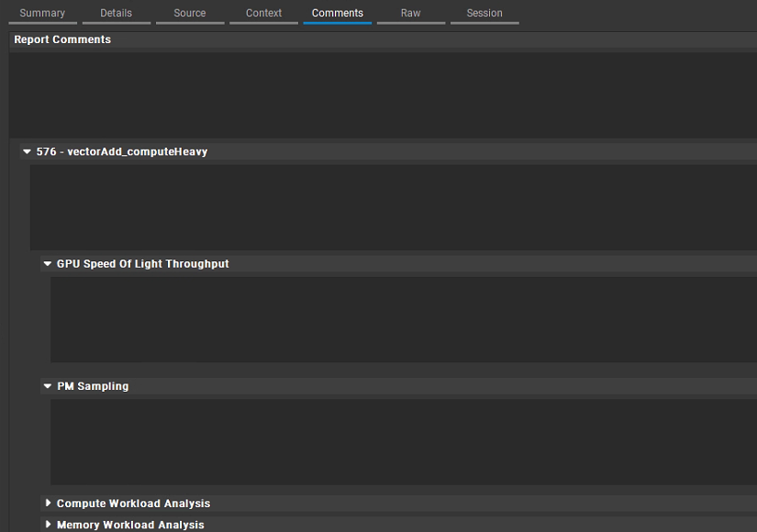Click the GPU Speed Of Light comment field
Image resolution: width=757 pixels, height=532 pixels.
click(402, 319)
